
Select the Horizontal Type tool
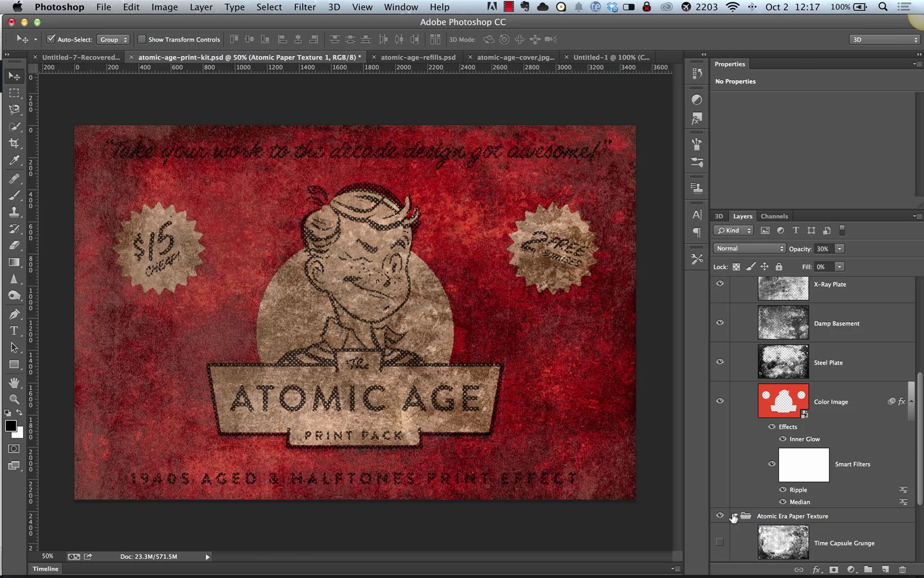13,331
